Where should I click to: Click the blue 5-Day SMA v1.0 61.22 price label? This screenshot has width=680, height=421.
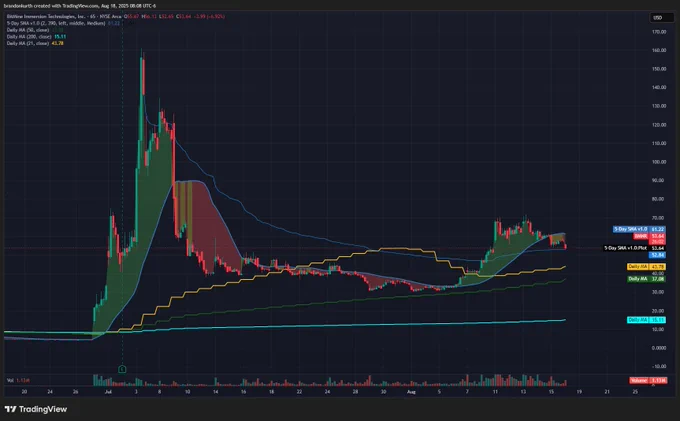click(639, 229)
